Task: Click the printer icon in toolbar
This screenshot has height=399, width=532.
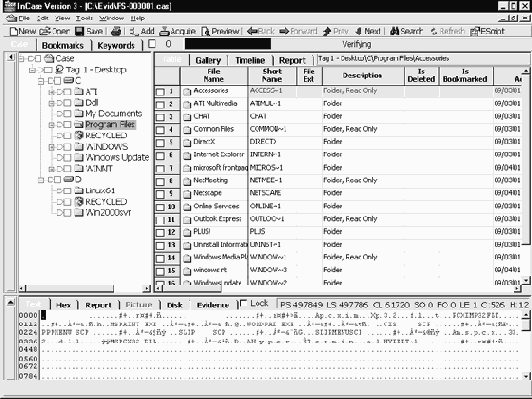Action: click(116, 31)
